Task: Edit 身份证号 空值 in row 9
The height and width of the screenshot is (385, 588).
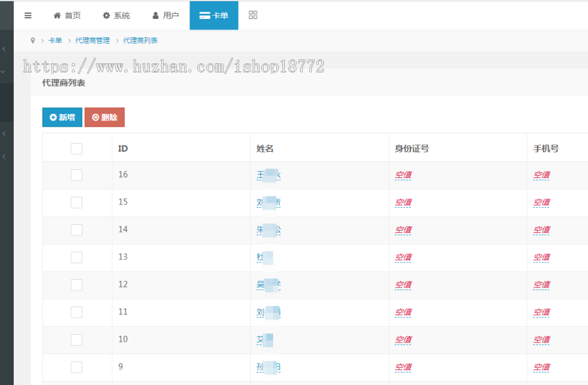Action: click(403, 367)
